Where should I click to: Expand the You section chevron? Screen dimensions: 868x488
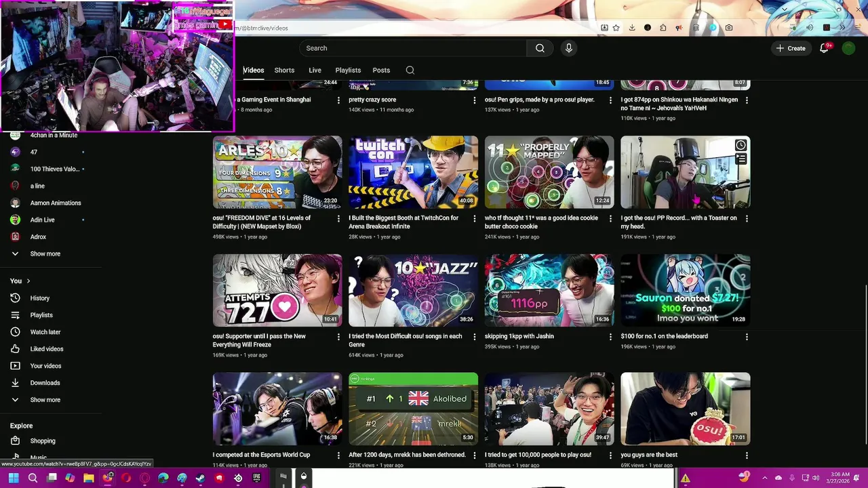28,281
